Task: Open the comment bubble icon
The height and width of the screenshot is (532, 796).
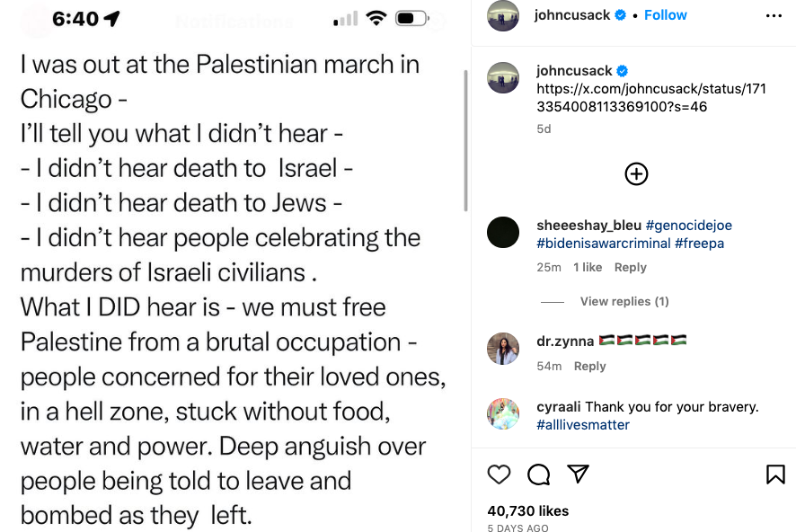Action: coord(538,474)
